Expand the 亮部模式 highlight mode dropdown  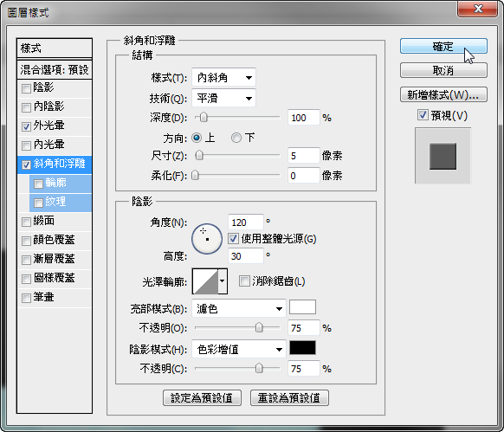click(238, 308)
